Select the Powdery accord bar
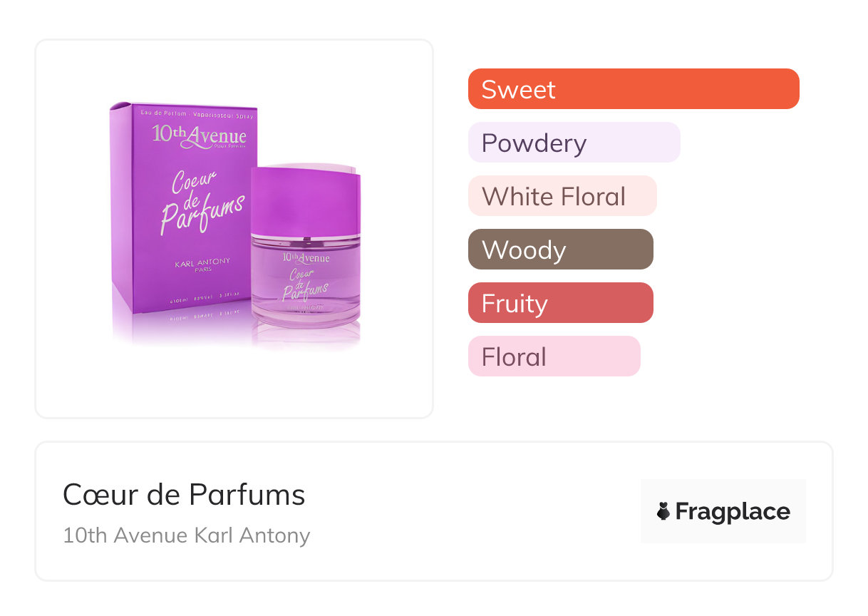 (574, 143)
